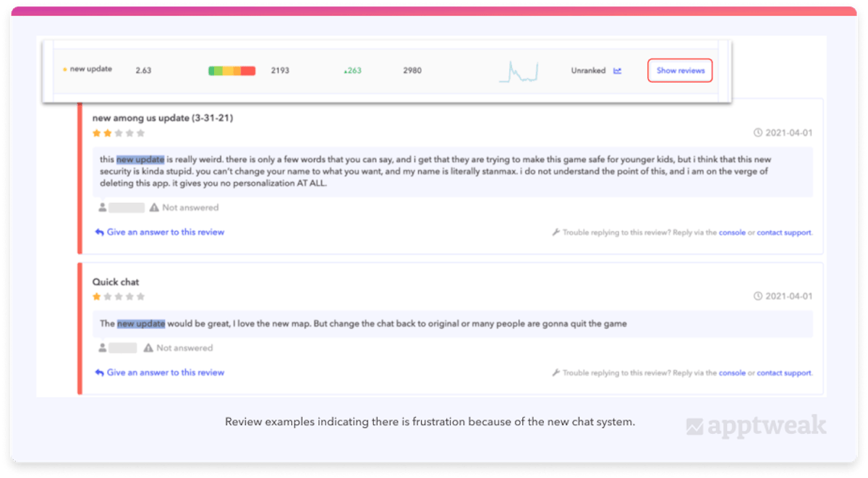Click the clock icon beside the among us review date

point(757,133)
